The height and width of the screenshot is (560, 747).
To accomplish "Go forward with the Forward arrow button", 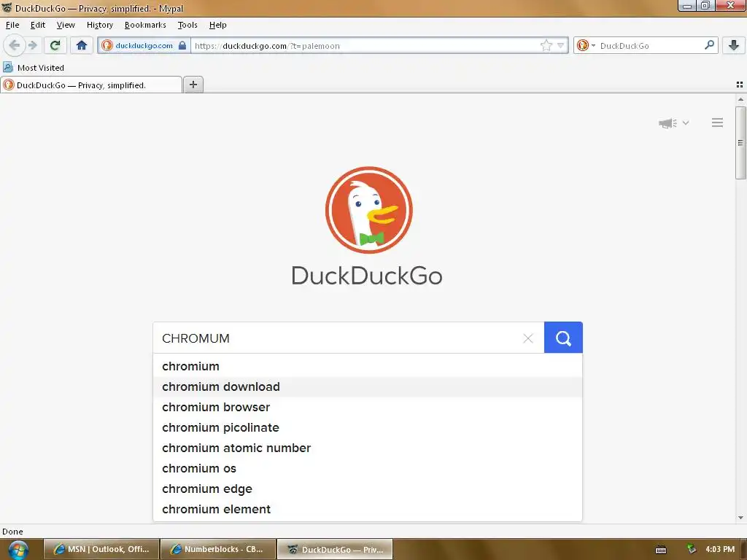I will tap(32, 45).
